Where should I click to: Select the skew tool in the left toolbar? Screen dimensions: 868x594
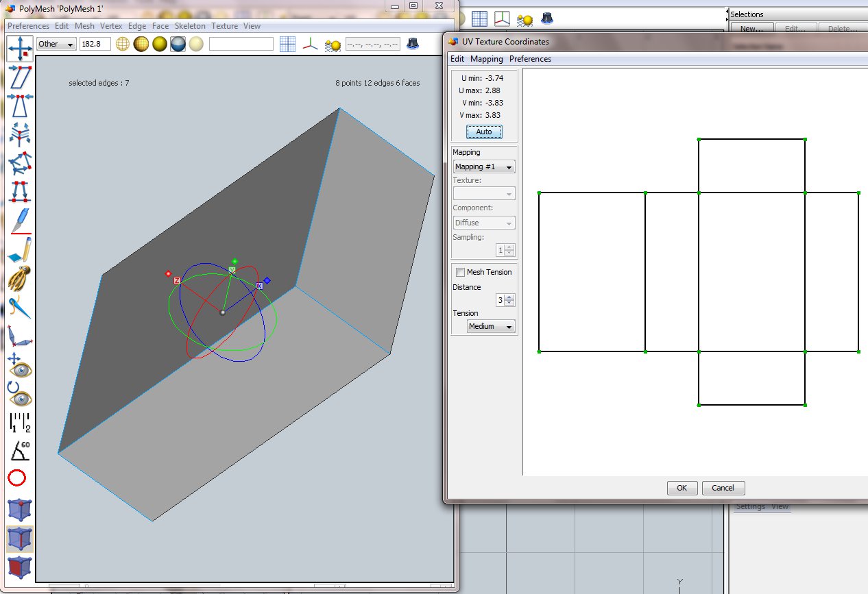click(20, 77)
